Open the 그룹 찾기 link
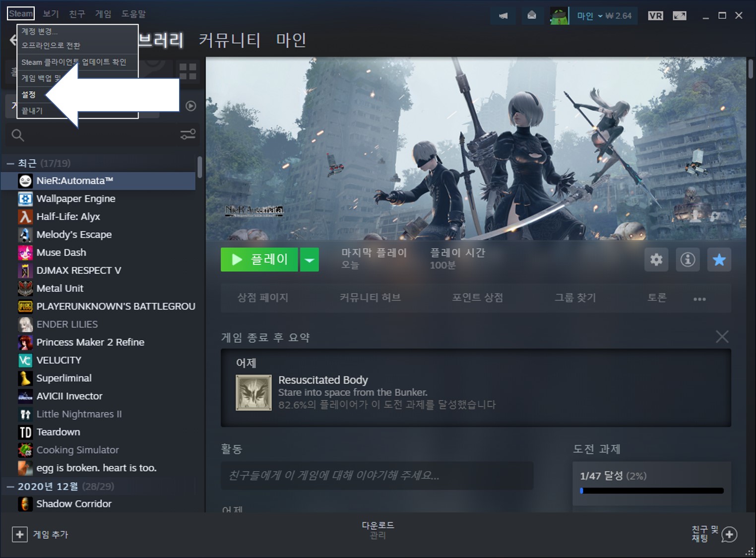 (x=575, y=298)
